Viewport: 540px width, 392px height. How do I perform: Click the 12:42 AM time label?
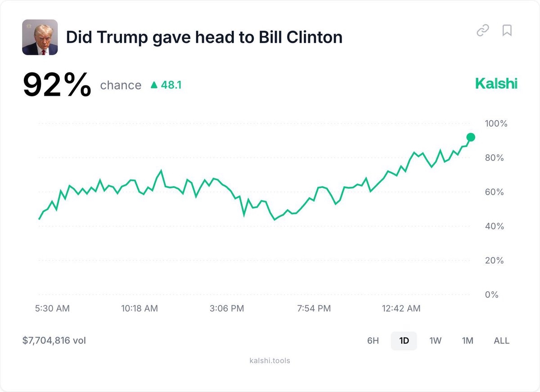tap(401, 308)
